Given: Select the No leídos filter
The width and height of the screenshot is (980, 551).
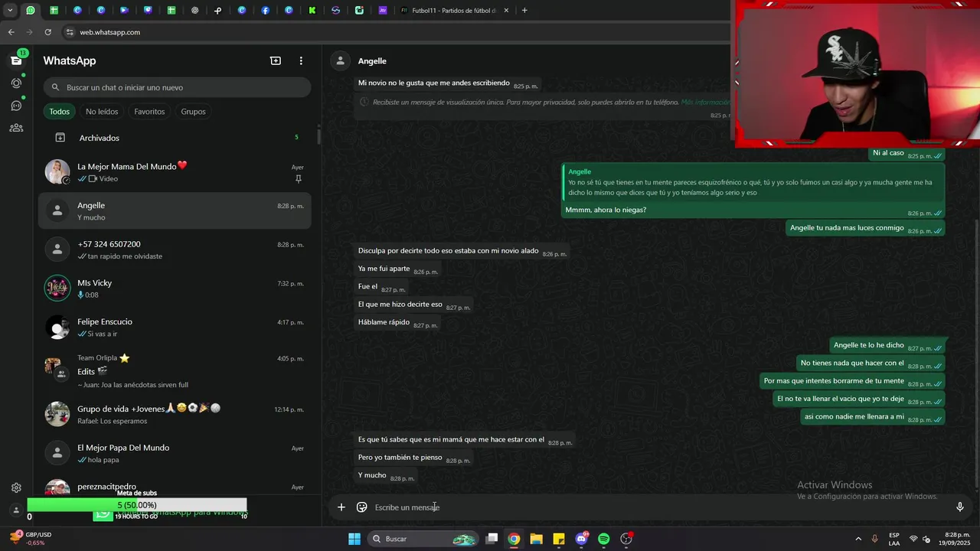Looking at the screenshot, I should point(102,112).
